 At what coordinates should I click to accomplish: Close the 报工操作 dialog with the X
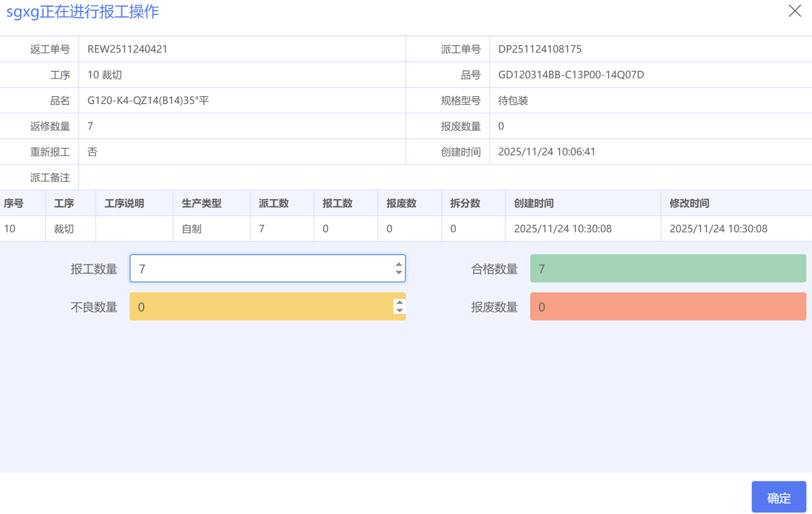click(x=795, y=11)
